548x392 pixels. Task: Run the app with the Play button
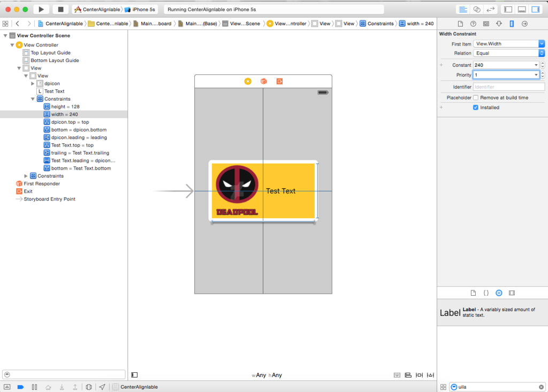(x=41, y=9)
